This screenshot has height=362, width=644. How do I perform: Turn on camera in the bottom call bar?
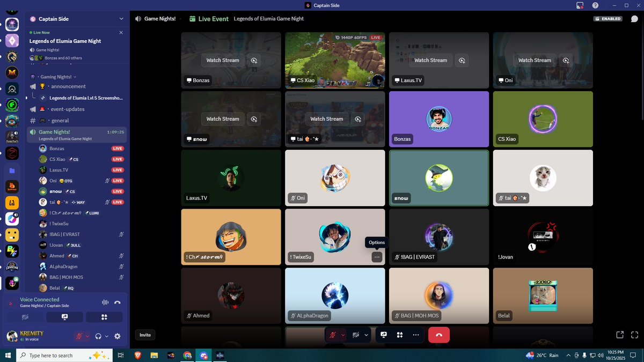pos(356,335)
